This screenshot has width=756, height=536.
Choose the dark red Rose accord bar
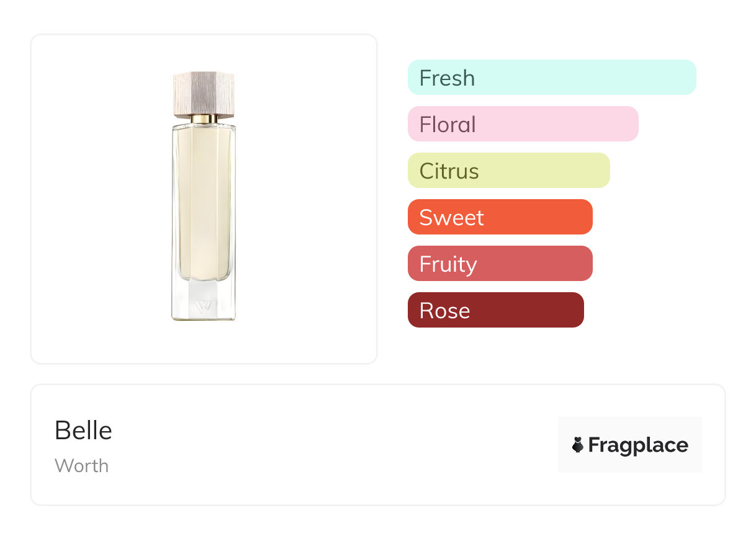(x=495, y=310)
